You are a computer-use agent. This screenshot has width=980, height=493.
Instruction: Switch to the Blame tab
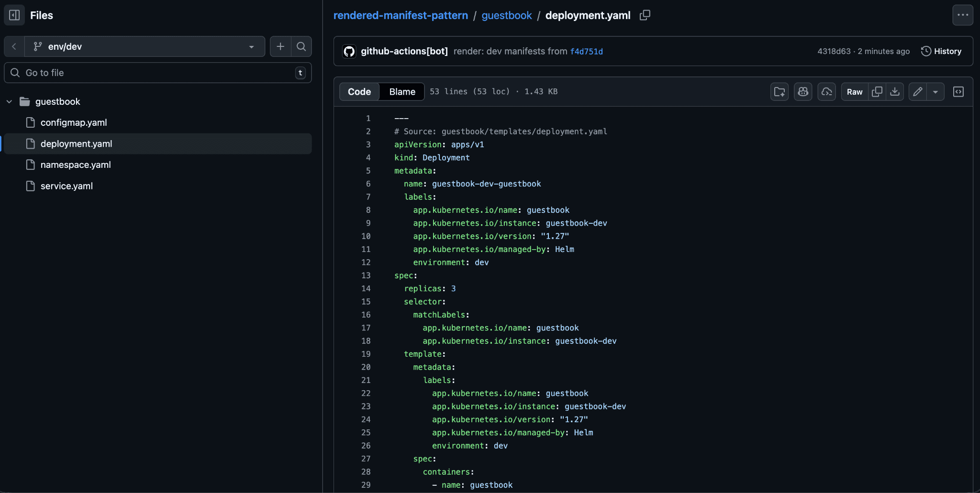(x=402, y=91)
